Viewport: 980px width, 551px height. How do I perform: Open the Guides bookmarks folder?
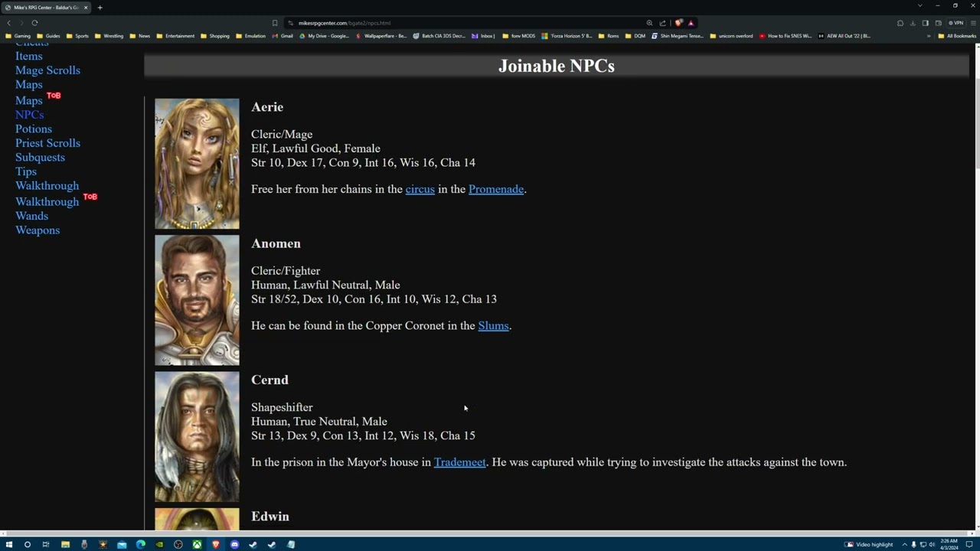(x=48, y=36)
